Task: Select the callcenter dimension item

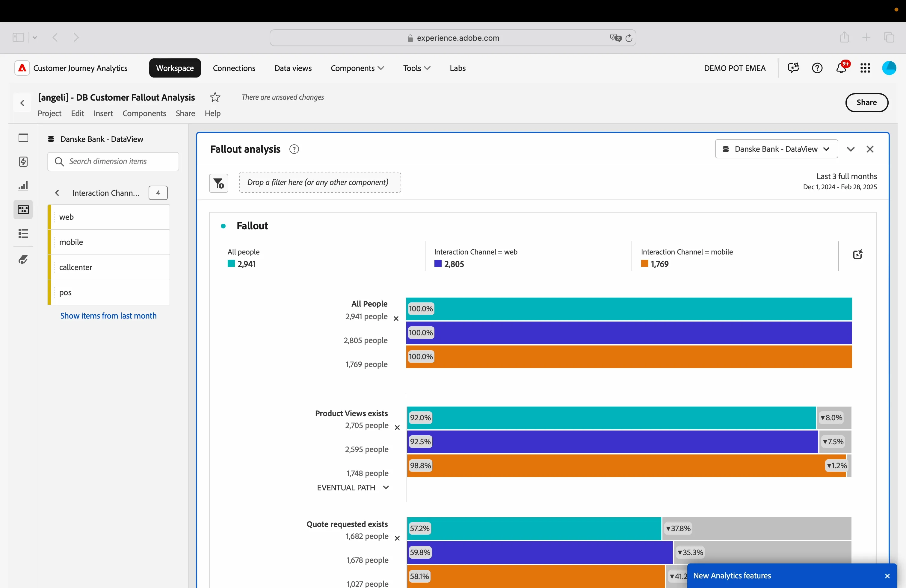Action: tap(109, 267)
